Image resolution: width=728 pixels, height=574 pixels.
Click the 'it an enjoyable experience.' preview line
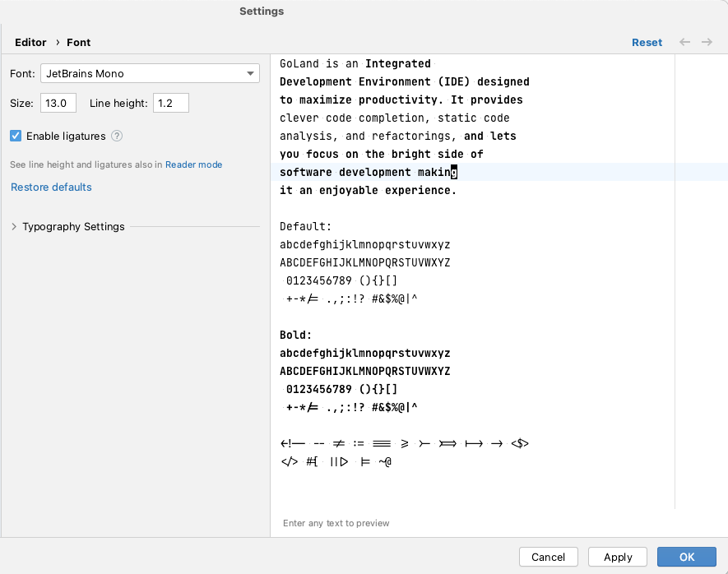point(368,190)
